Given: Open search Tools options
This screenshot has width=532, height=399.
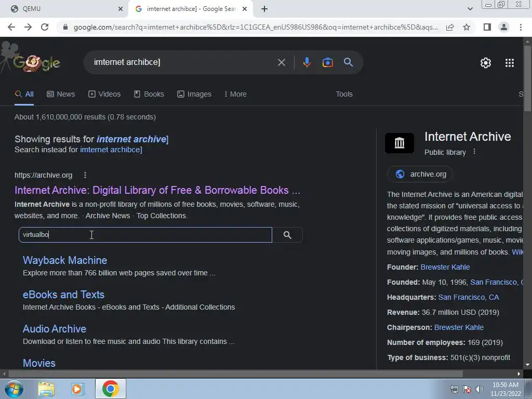Looking at the screenshot, I should pos(344,95).
